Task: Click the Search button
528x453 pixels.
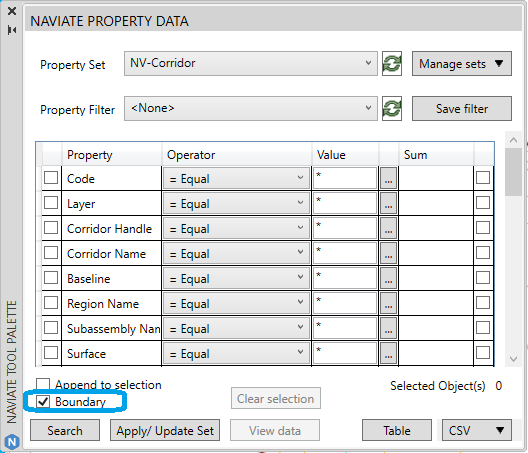Action: tap(65, 430)
